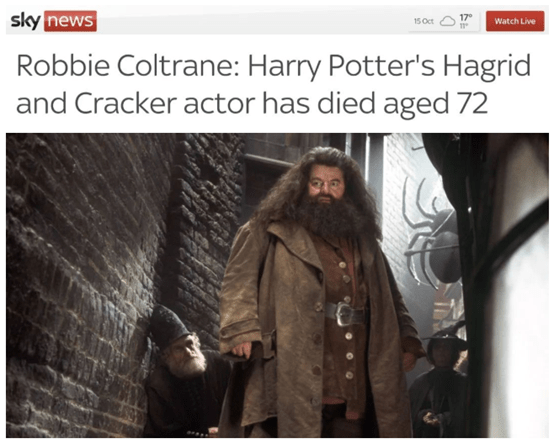Click the 17° high temperature reading
Image resolution: width=554 pixels, height=444 pixels.
[465, 17]
